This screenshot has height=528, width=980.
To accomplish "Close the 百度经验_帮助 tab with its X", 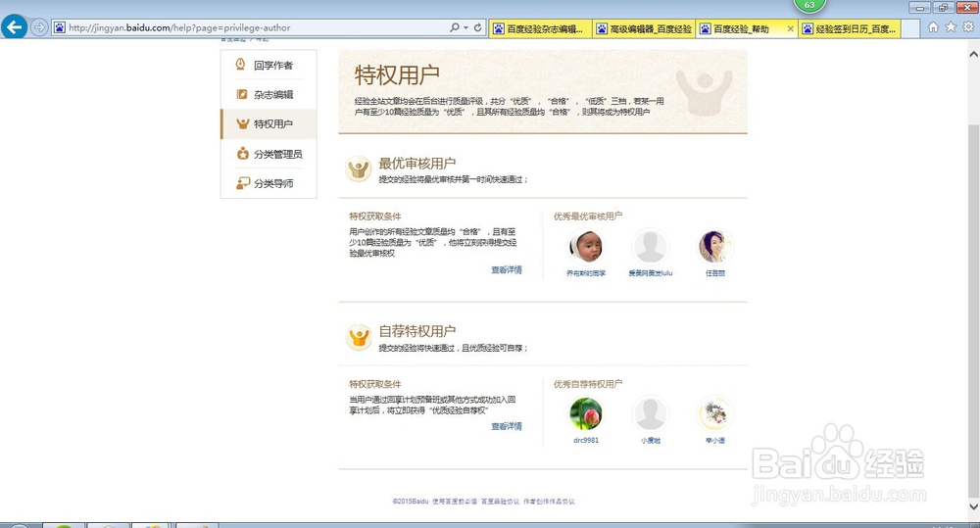I will click(791, 28).
